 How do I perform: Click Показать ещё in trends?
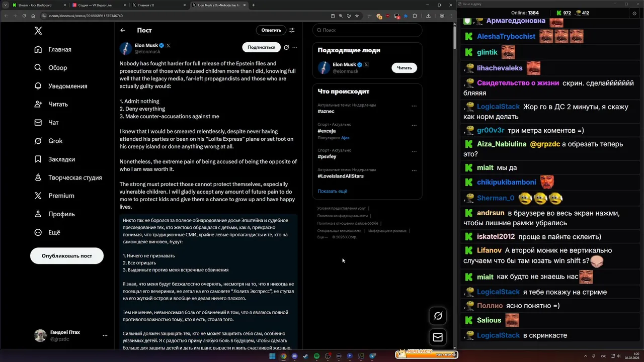(x=332, y=191)
